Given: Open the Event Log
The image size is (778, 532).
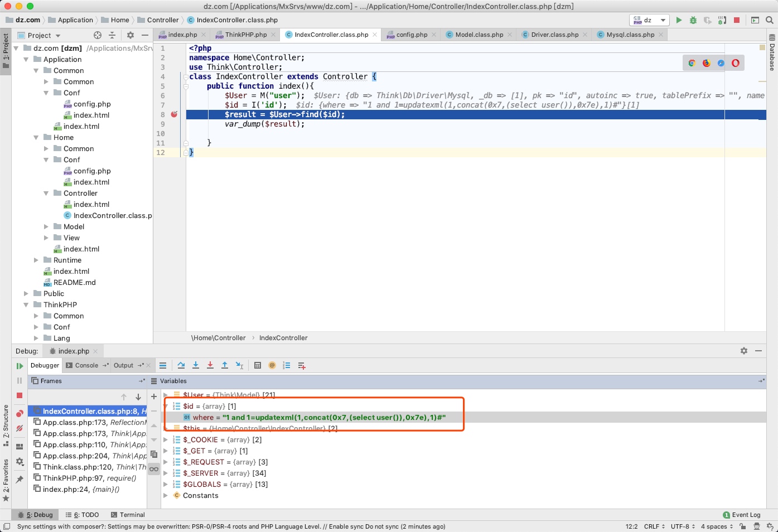Looking at the screenshot, I should coord(742,515).
